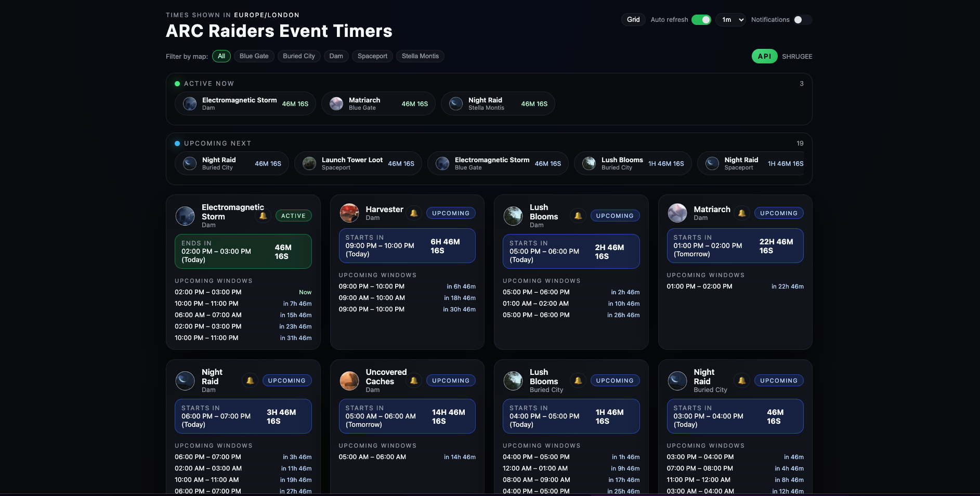Click upcoming Launch Tower Loot Spaceport chip

tap(358, 164)
